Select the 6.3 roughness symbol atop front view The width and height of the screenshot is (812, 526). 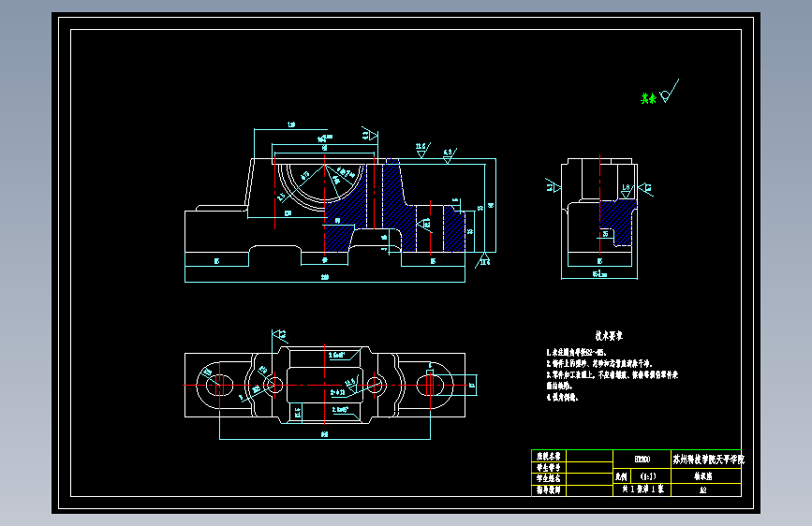tap(449, 155)
